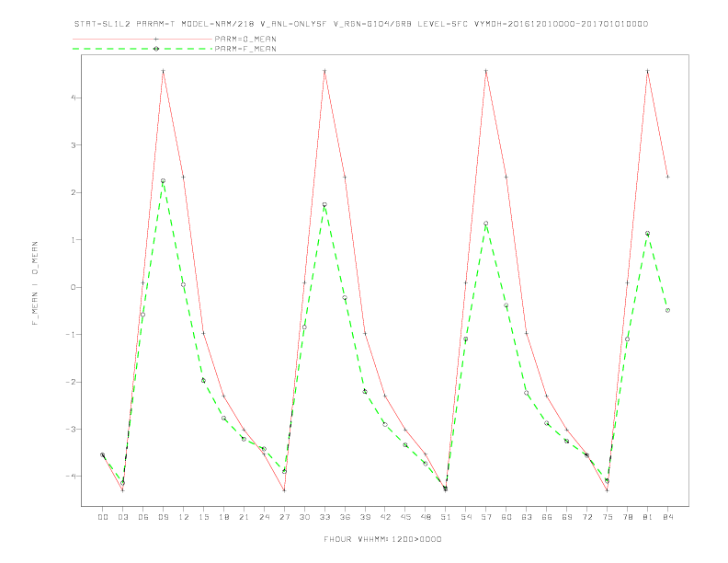This screenshot has width=728, height=563.
Task: Click x-axis tick label 63
Action: tap(527, 517)
